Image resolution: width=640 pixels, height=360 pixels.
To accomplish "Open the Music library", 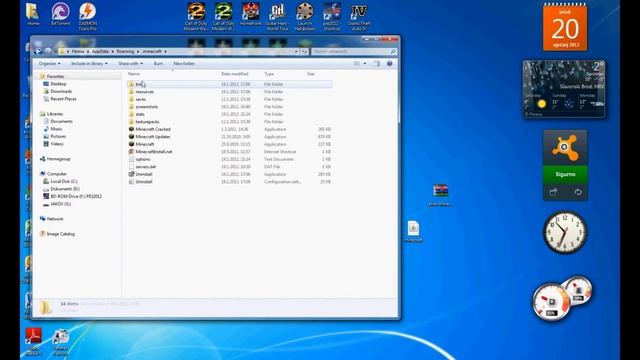I will 56,129.
